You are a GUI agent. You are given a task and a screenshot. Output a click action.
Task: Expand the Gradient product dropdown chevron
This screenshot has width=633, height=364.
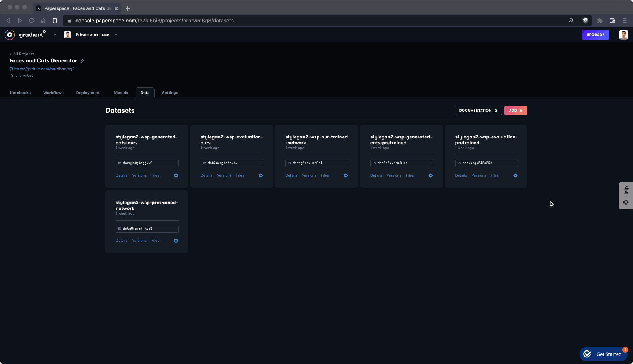click(x=55, y=35)
